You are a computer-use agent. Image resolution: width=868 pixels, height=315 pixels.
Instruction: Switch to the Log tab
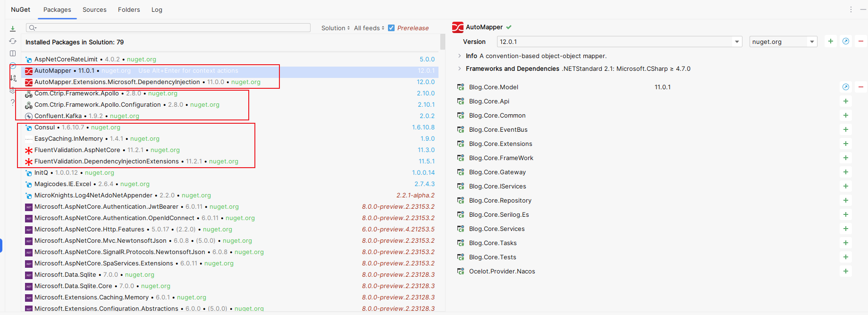coord(157,9)
